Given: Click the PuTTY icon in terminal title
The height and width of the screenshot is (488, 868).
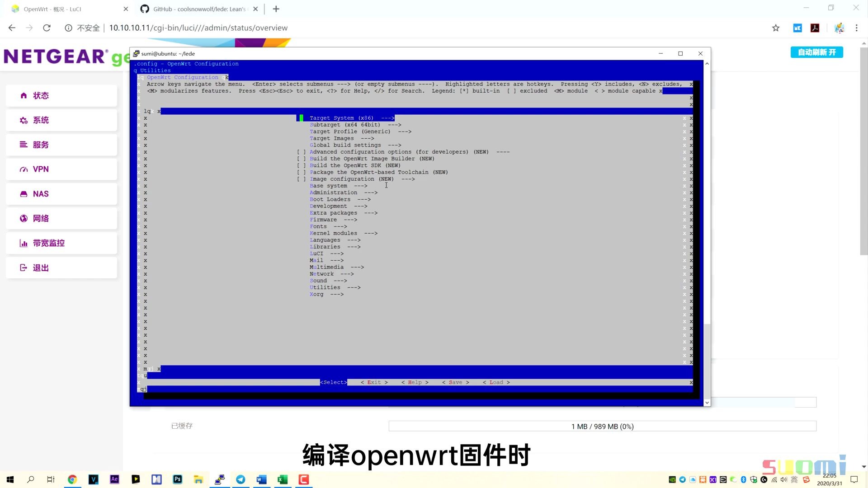Looking at the screenshot, I should click(x=136, y=53).
